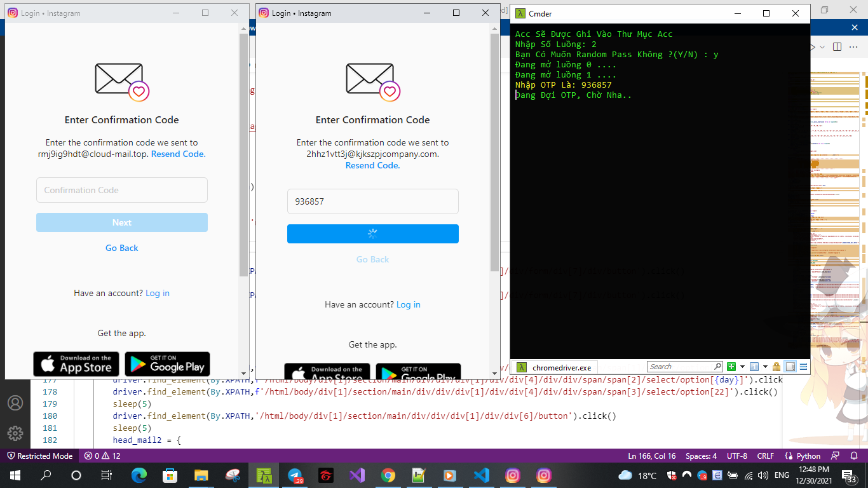Click the disabled Next button
Viewport: 868px width, 488px height.
tap(122, 222)
